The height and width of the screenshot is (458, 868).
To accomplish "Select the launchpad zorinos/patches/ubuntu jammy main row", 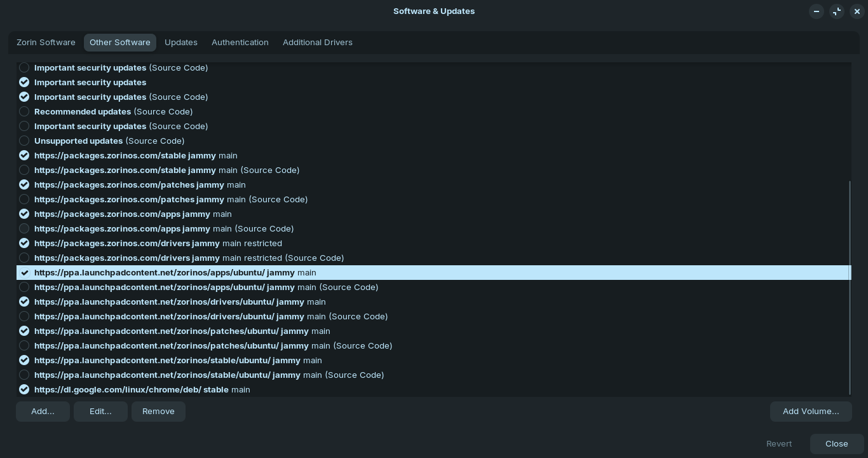I will (x=172, y=331).
